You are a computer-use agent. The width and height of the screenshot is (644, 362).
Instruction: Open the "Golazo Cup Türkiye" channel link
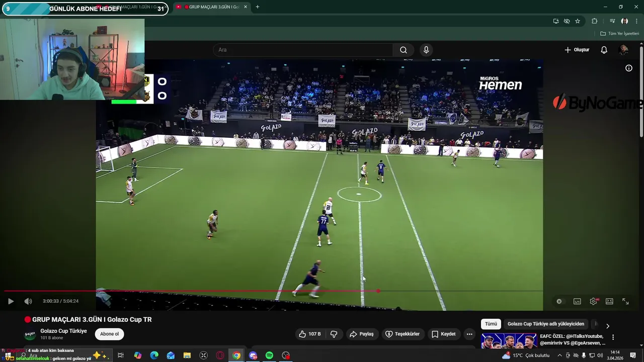click(63, 331)
